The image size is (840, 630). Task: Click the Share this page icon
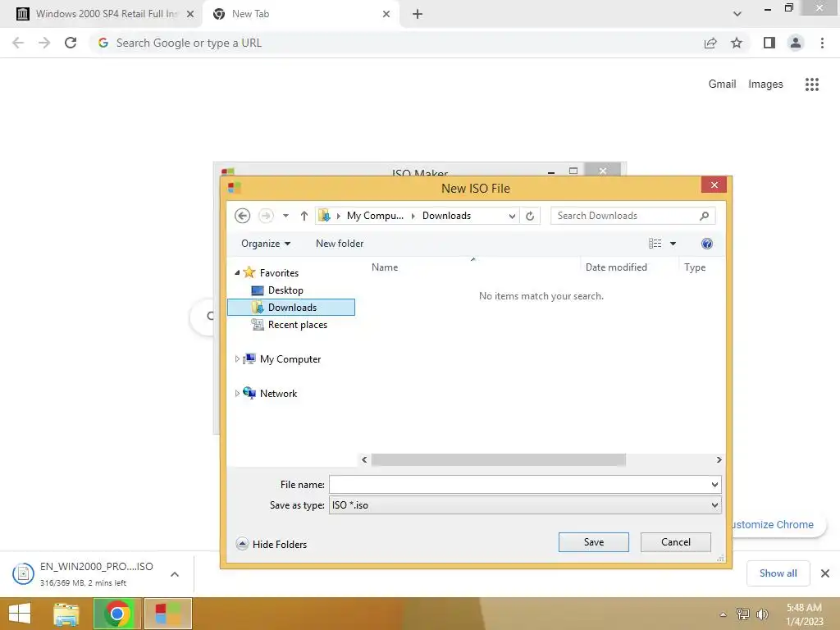[710, 43]
